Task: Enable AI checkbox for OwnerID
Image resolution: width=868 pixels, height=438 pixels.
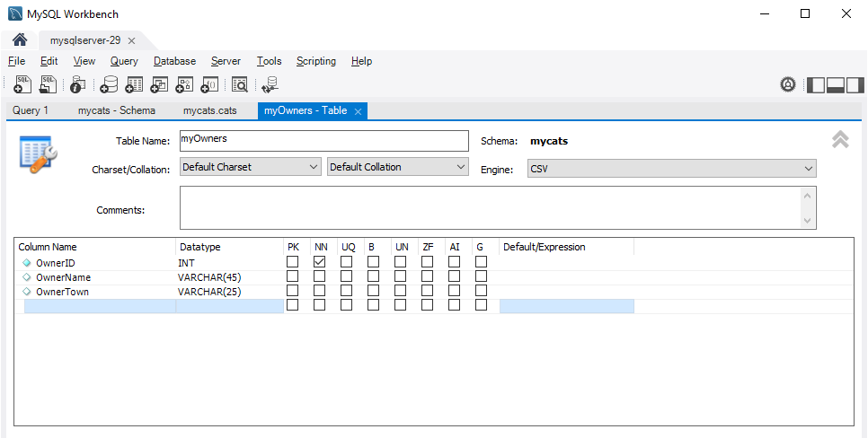Action: click(454, 261)
